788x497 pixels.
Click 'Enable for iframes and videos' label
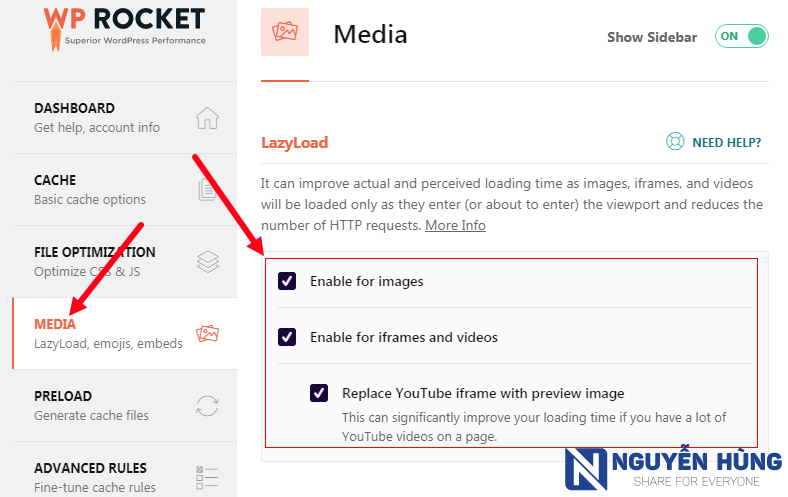(404, 337)
